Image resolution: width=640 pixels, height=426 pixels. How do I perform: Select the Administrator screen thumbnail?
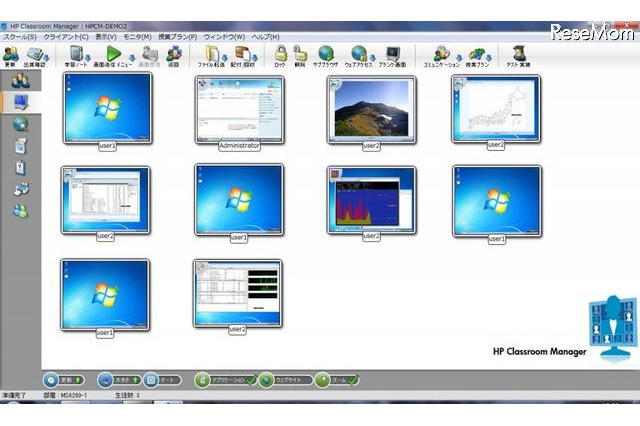tap(238, 112)
